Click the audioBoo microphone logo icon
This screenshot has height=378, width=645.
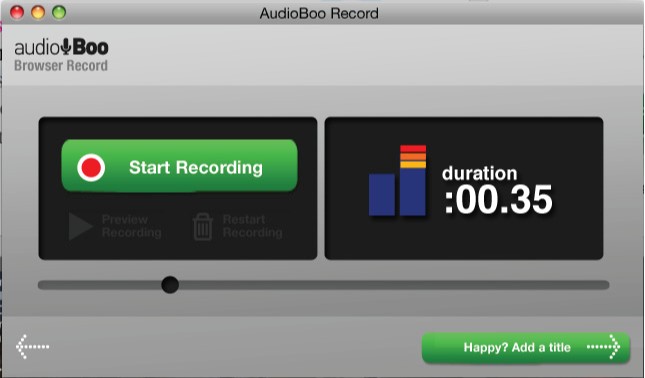pyautogui.click(x=66, y=46)
